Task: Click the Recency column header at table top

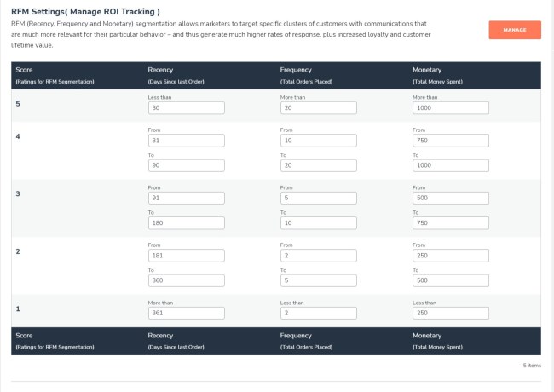Action: [161, 68]
